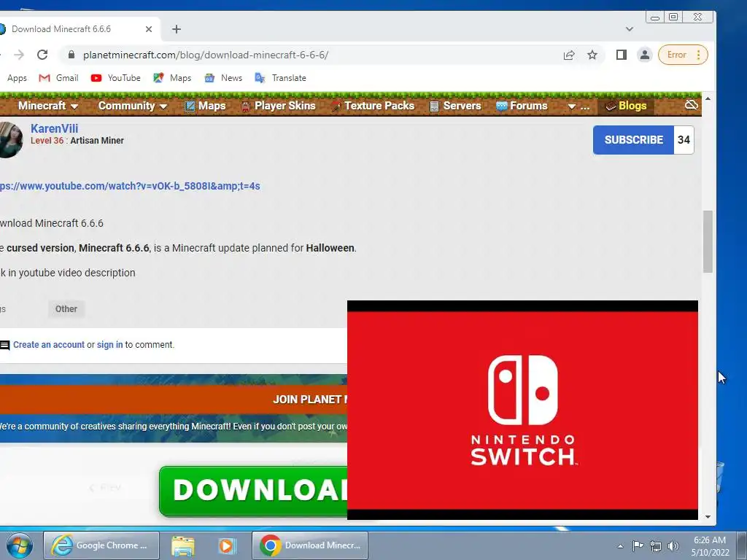Open the Chrome profile avatar icon
The image size is (747, 560).
click(x=645, y=55)
